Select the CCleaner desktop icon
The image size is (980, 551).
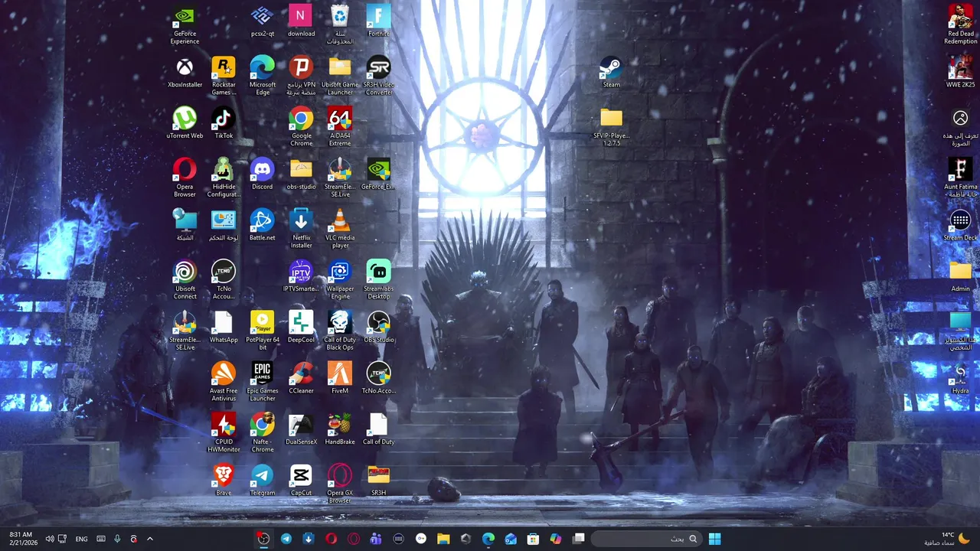tap(301, 379)
